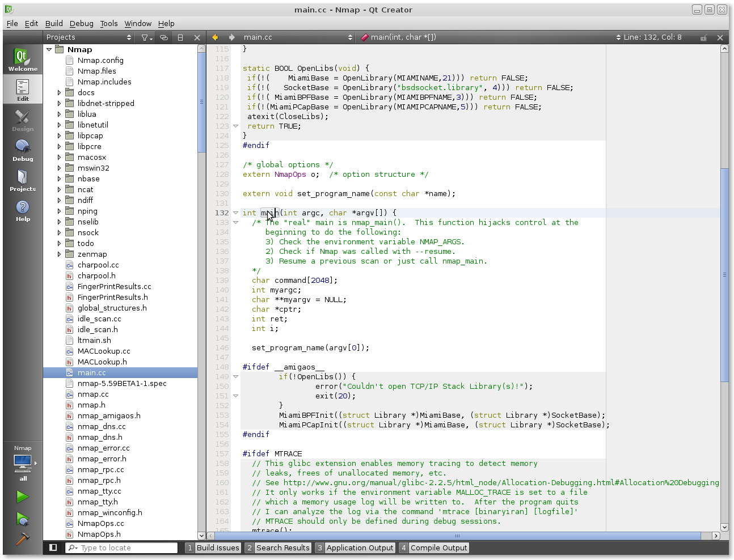Open the Projects view dropdown
This screenshot has height=560, width=734.
(89, 37)
